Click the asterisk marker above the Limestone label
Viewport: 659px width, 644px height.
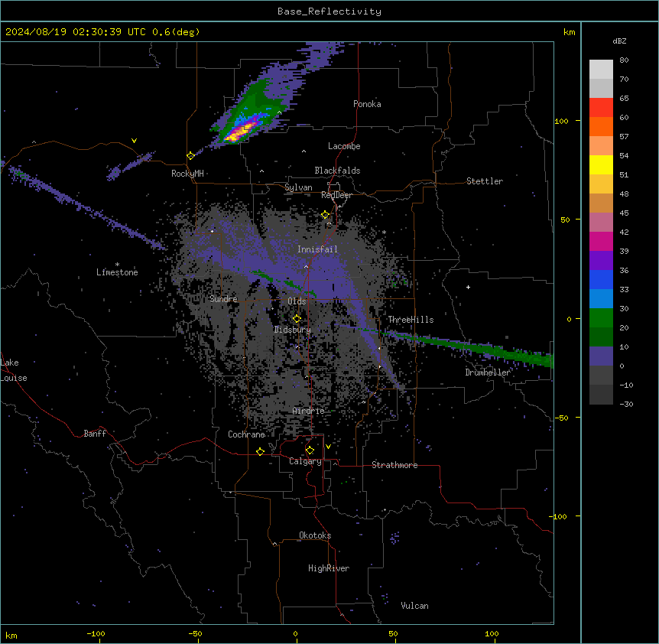point(117,265)
